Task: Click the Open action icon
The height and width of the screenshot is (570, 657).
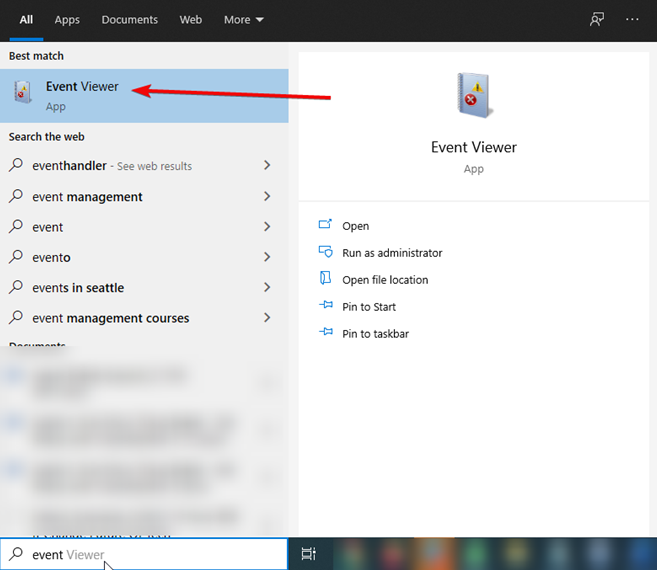Action: (x=325, y=224)
